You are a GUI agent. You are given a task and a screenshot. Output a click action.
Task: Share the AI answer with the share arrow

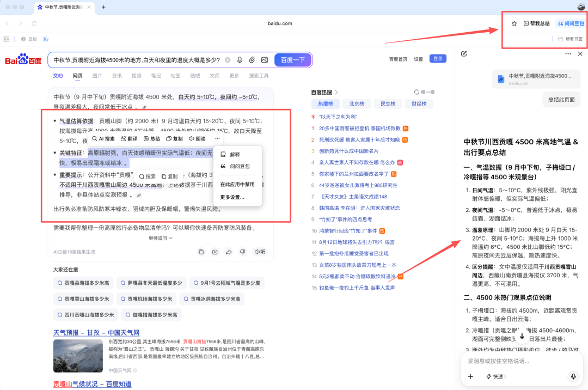[229, 252]
